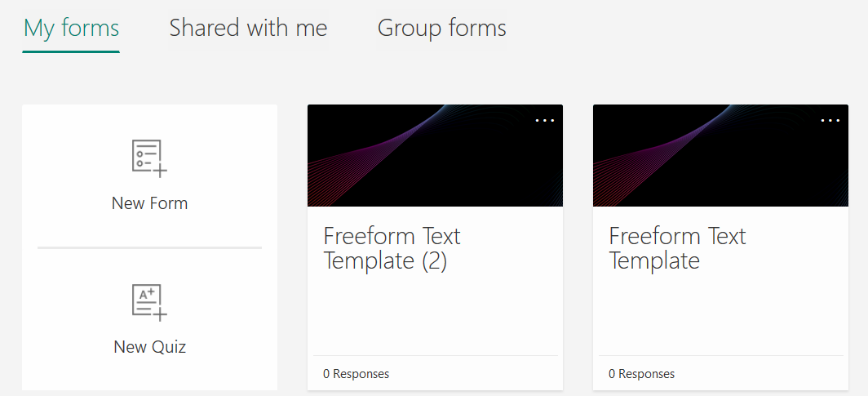Switch to the My forms tab

pyautogui.click(x=72, y=28)
